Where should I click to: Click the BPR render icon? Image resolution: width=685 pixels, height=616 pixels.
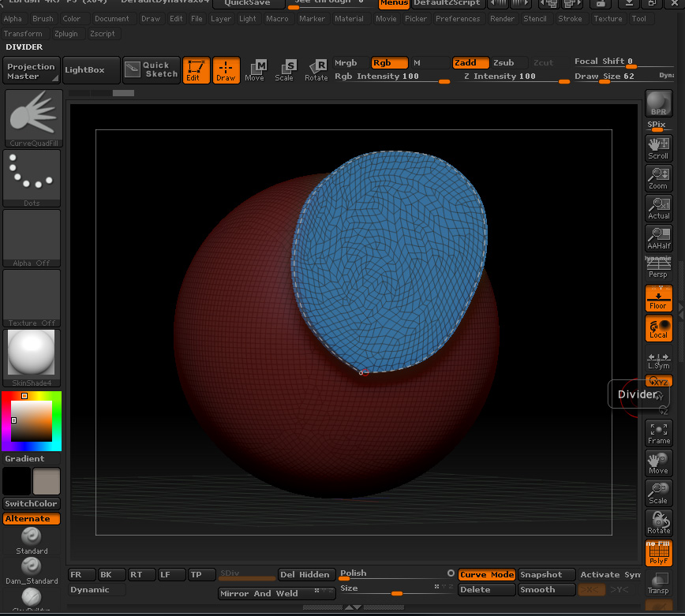click(658, 103)
